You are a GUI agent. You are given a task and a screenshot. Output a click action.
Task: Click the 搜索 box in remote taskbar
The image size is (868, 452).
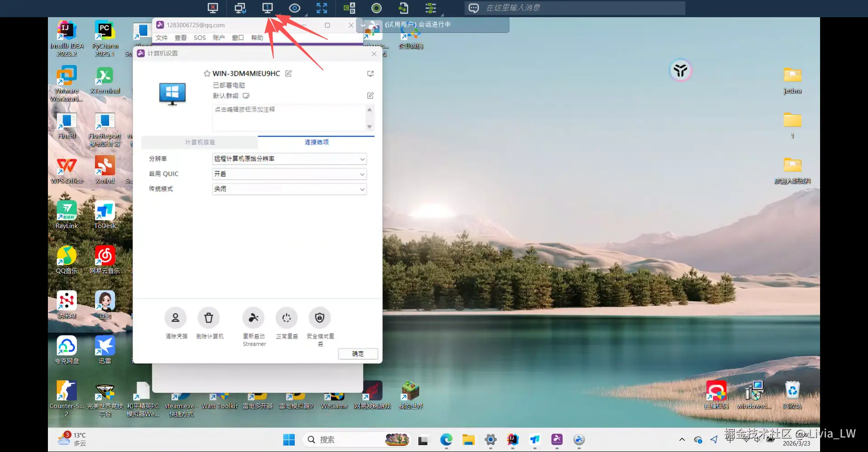point(357,440)
